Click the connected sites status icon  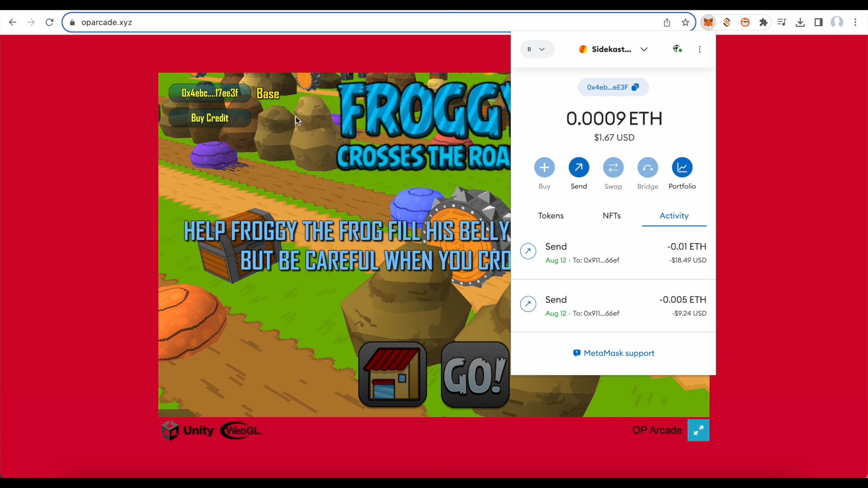pyautogui.click(x=677, y=49)
